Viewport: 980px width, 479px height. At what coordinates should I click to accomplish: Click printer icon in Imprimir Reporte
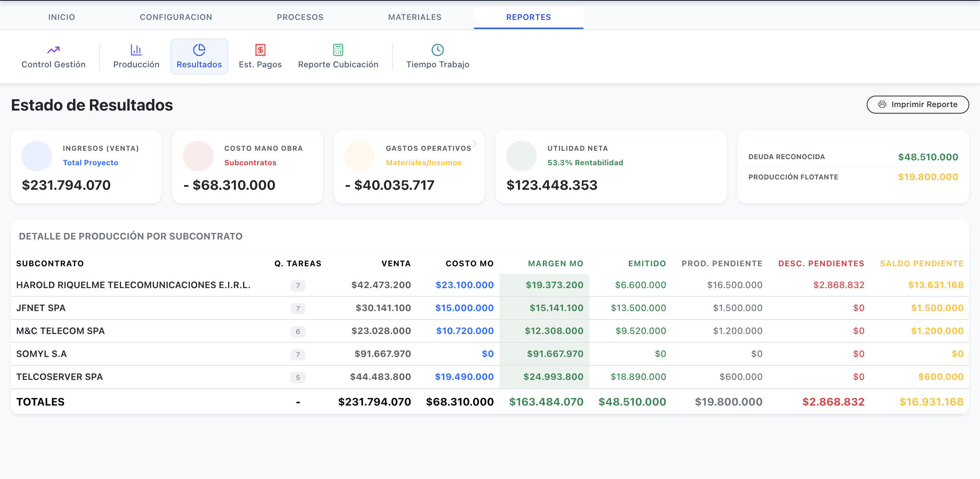882,104
